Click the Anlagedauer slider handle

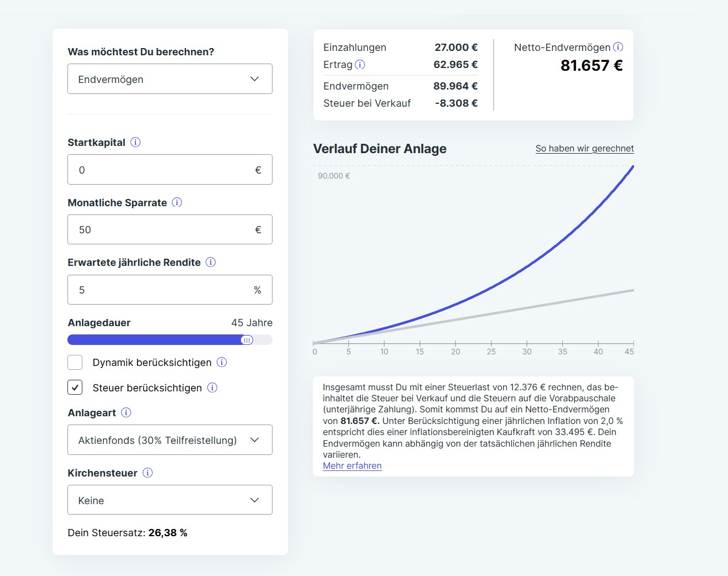tap(247, 340)
